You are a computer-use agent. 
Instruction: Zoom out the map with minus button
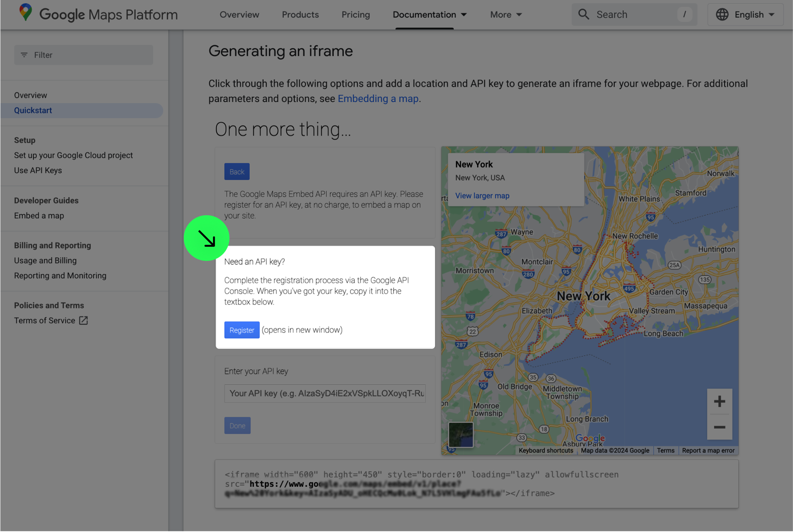pos(719,427)
